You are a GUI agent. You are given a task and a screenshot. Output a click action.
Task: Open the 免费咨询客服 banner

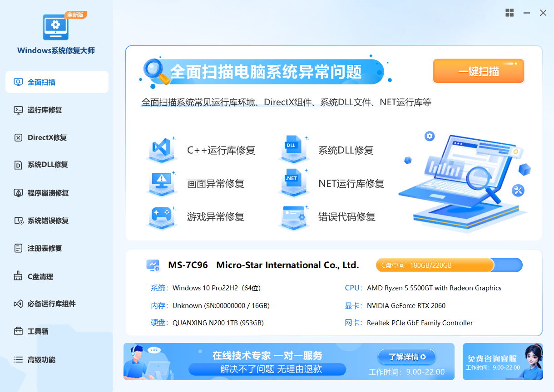point(503,362)
